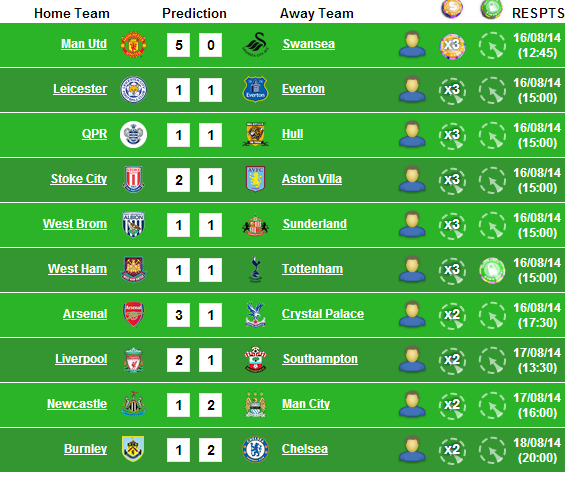The height and width of the screenshot is (496, 579).
Task: Toggle the green chip on West Ham match
Action: coord(492,271)
